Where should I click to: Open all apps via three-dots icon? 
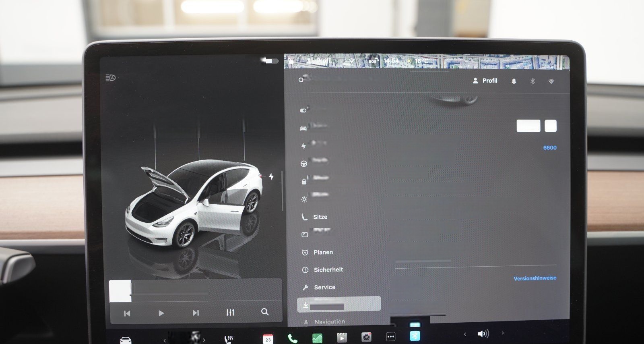tap(390, 336)
